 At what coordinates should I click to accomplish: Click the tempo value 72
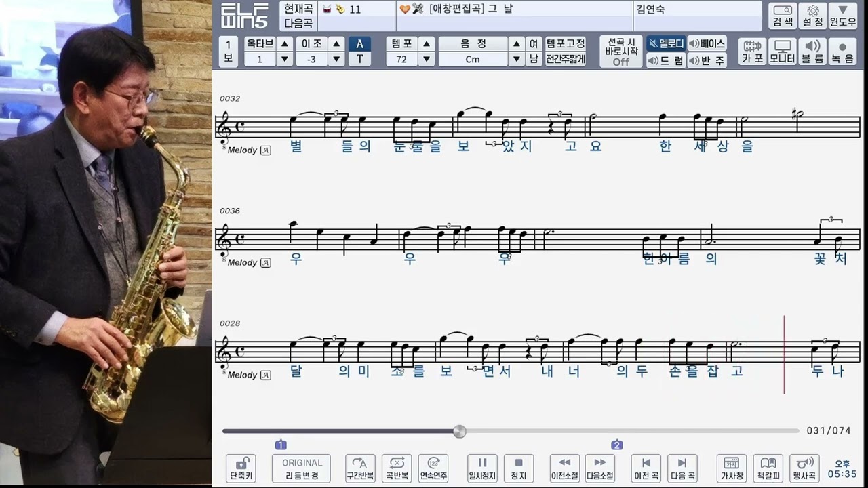point(401,59)
